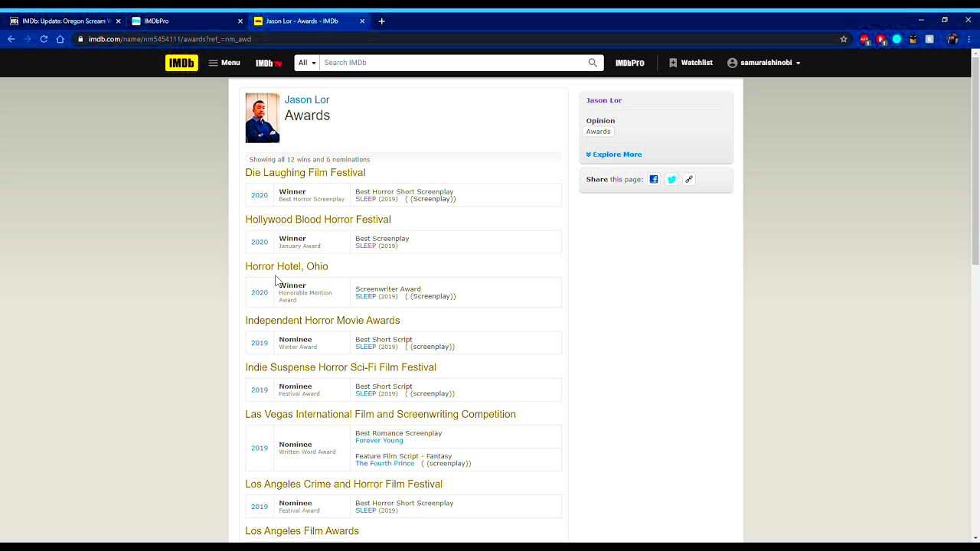
Task: Open the Jason Lor name link in the heading
Action: 307,99
